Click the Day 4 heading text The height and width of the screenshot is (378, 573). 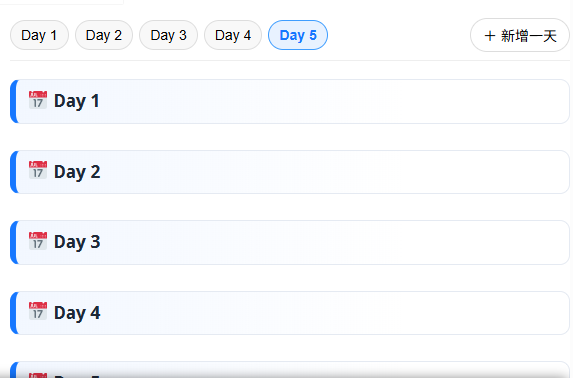pos(77,313)
